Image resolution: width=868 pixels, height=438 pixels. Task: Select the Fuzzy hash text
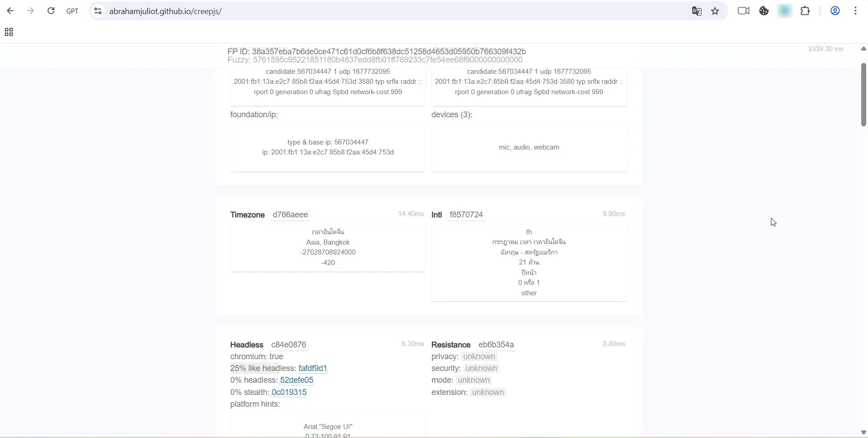click(388, 60)
